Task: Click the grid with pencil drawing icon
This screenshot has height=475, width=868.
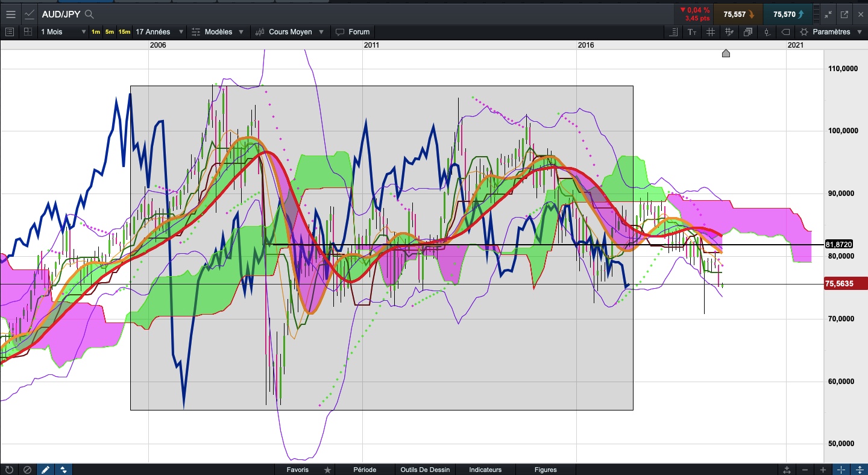Action: (x=729, y=32)
